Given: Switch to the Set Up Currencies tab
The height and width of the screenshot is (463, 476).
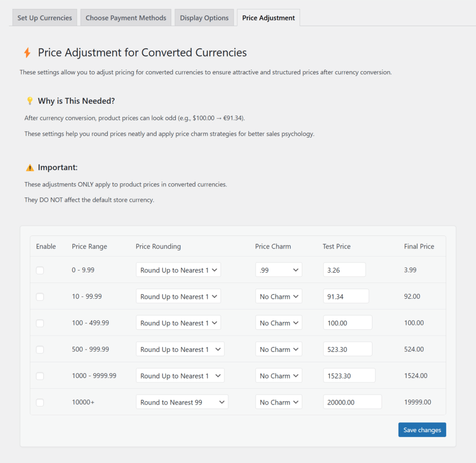Looking at the screenshot, I should [x=44, y=17].
